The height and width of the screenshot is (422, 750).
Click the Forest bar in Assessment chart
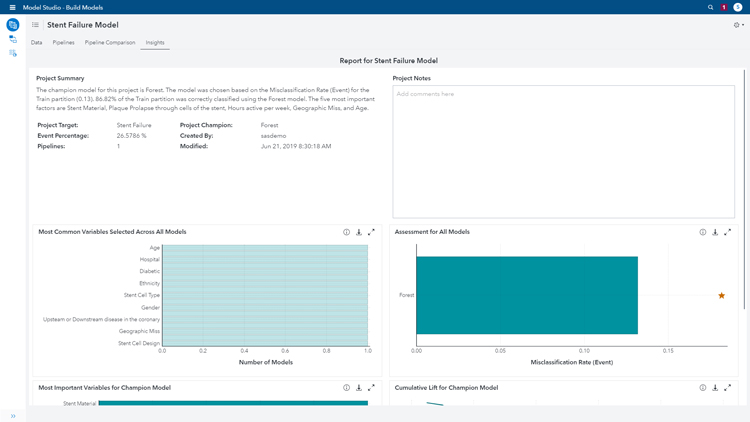click(x=527, y=295)
